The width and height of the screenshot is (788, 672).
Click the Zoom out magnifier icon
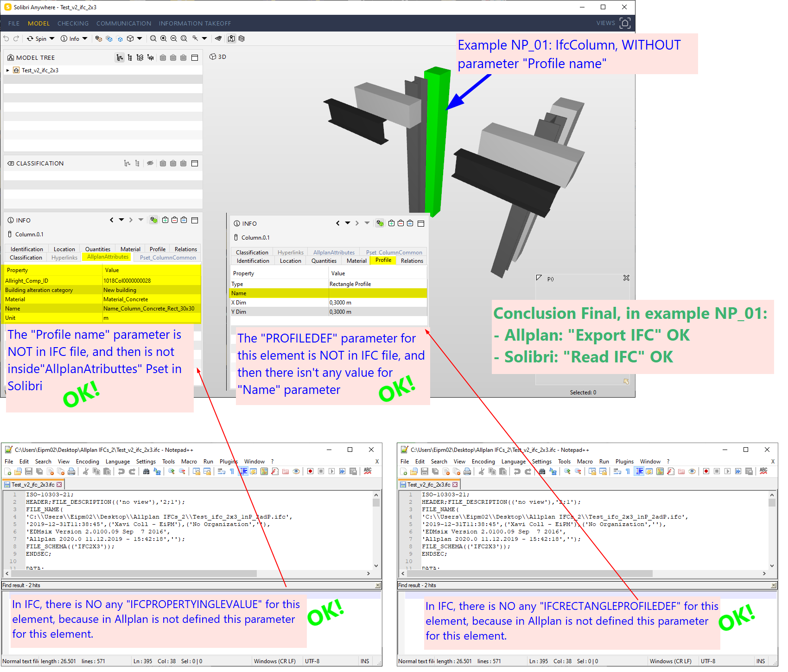point(174,38)
